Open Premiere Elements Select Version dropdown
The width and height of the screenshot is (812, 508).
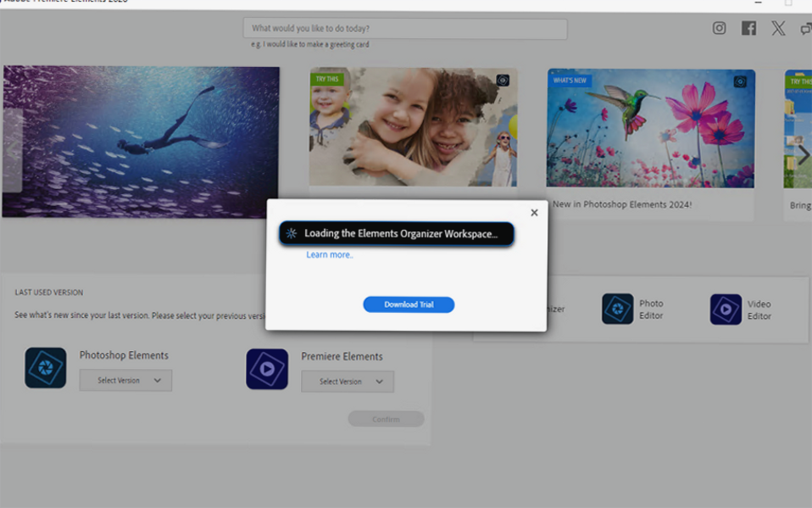click(x=348, y=382)
